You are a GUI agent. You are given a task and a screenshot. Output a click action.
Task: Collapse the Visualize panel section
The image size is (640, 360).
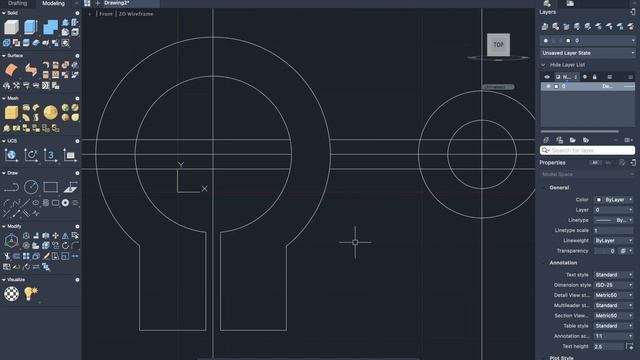(x=4, y=280)
